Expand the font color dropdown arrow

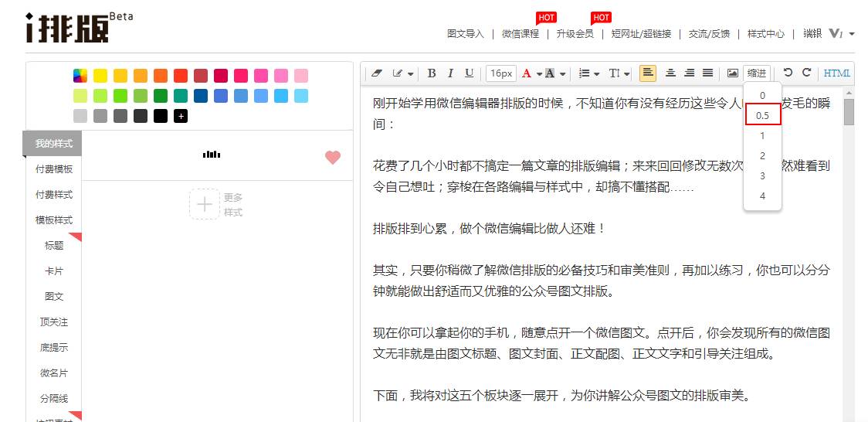[x=538, y=73]
